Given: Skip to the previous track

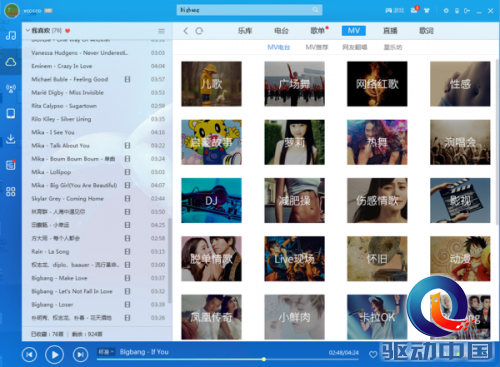Looking at the screenshot, I should click(29, 354).
